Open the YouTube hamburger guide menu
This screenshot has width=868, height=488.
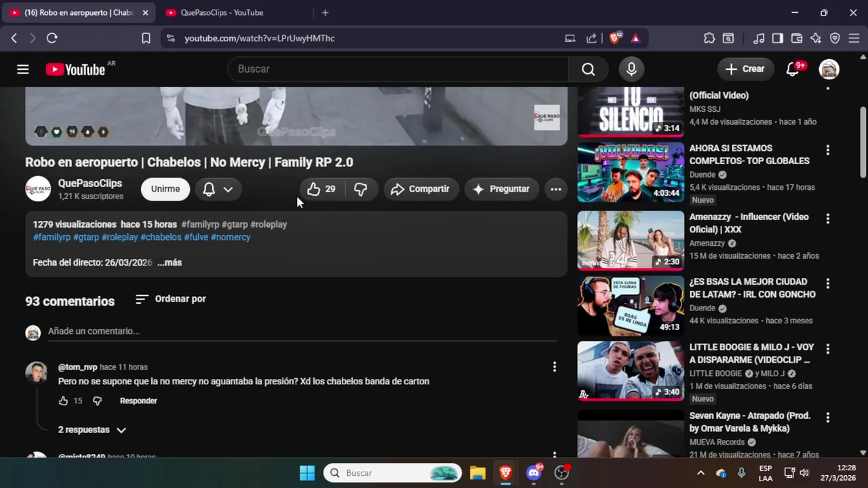(23, 69)
